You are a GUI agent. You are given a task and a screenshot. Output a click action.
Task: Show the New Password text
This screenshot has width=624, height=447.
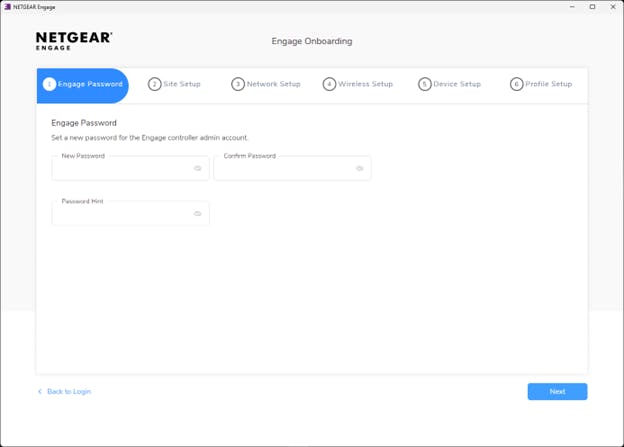point(197,168)
